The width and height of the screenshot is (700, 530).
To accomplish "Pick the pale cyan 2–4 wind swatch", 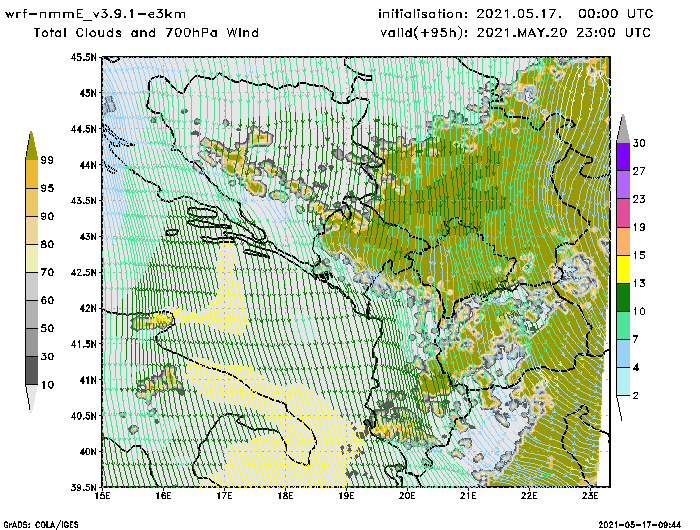I will pyautogui.click(x=623, y=381).
